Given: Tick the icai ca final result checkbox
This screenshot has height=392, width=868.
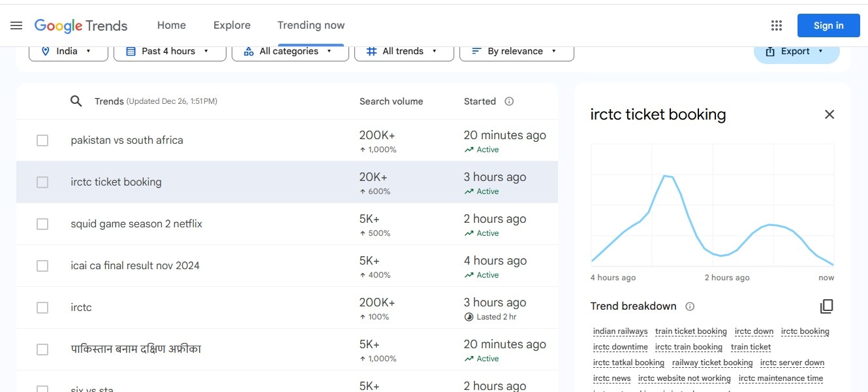Looking at the screenshot, I should tap(42, 266).
